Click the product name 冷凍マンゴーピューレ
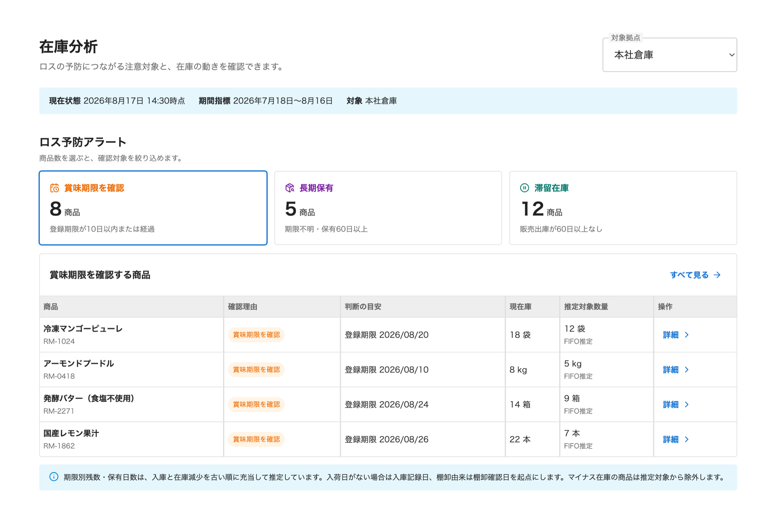The image size is (777, 532). coord(83,329)
